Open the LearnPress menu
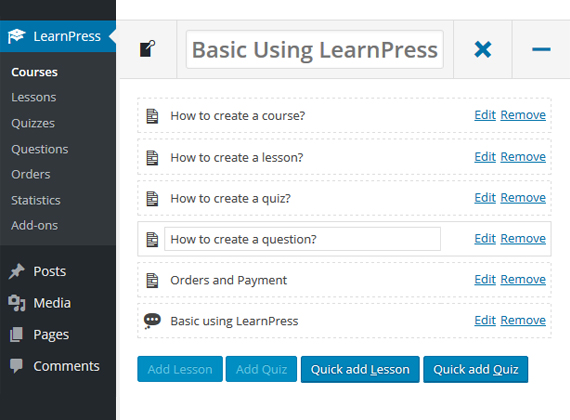 (58, 36)
